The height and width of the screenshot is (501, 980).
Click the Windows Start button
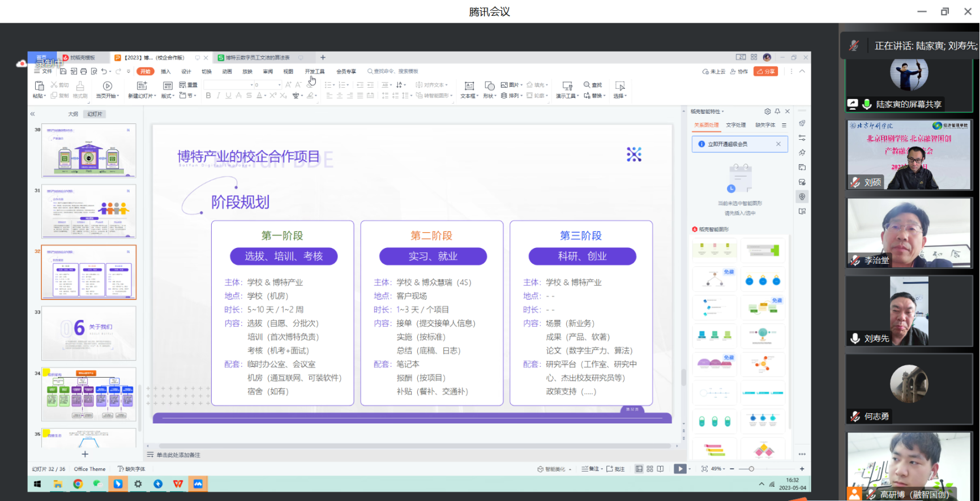tap(37, 483)
